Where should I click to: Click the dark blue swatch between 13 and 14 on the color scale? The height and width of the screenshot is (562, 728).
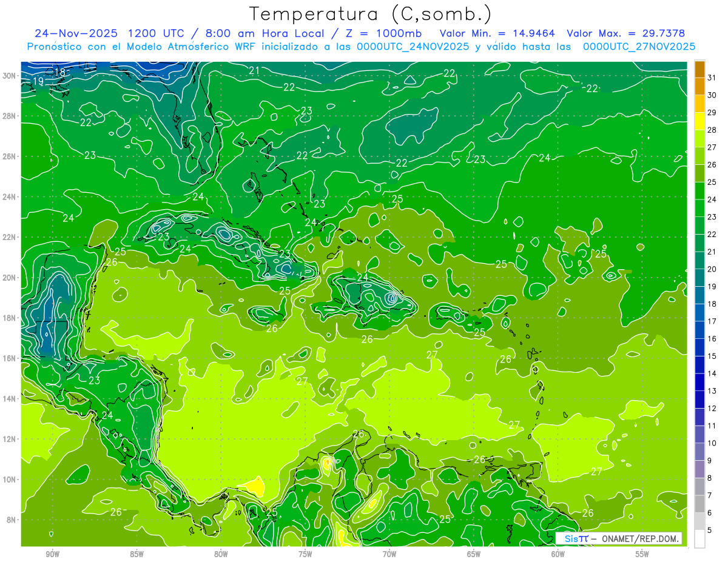699,383
